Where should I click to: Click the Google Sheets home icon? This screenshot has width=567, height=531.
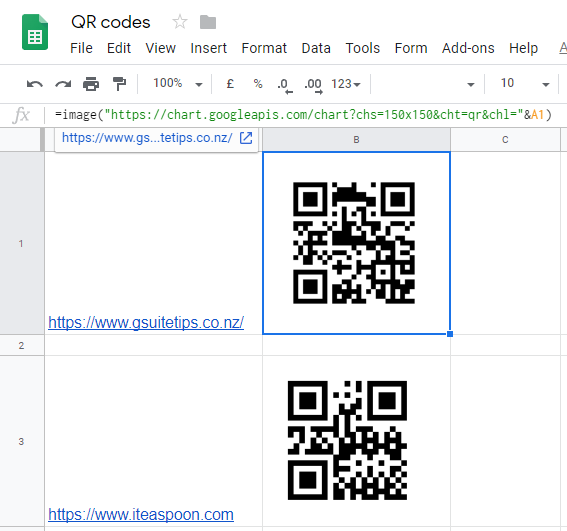[x=35, y=32]
